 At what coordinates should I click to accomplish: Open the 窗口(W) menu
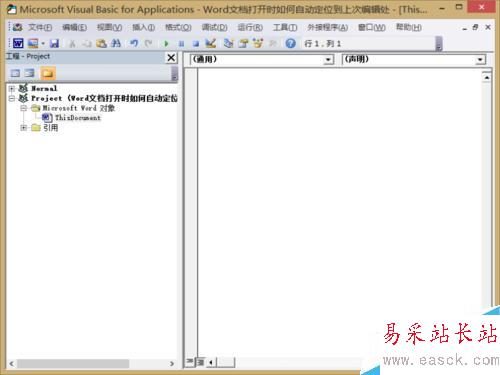pos(372,27)
